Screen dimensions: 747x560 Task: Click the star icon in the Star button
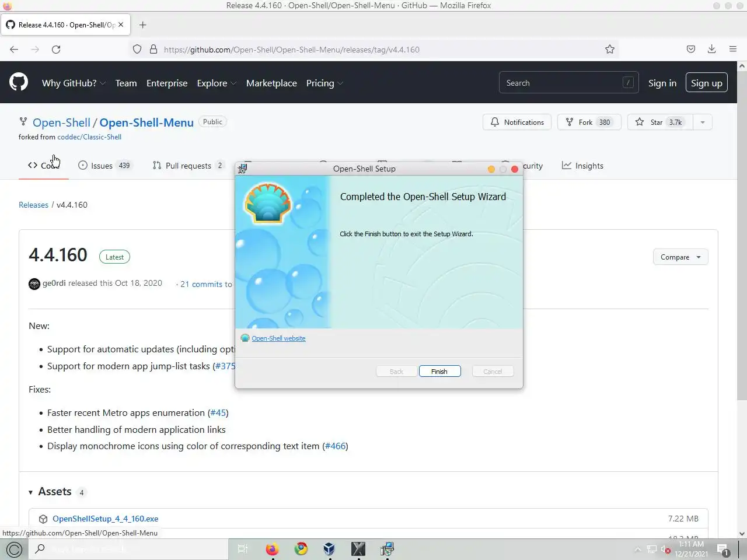pos(640,122)
